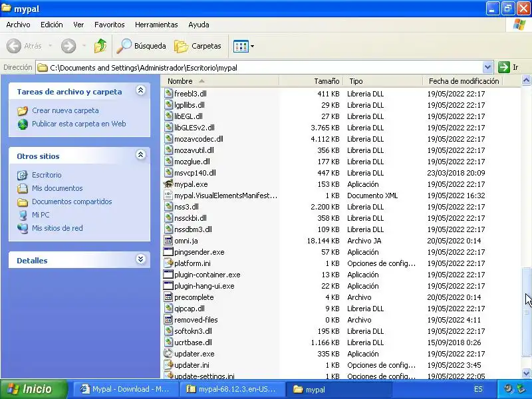532x399 pixels.
Task: Click the Back (Atrás) arrow icon
Action: point(14,46)
